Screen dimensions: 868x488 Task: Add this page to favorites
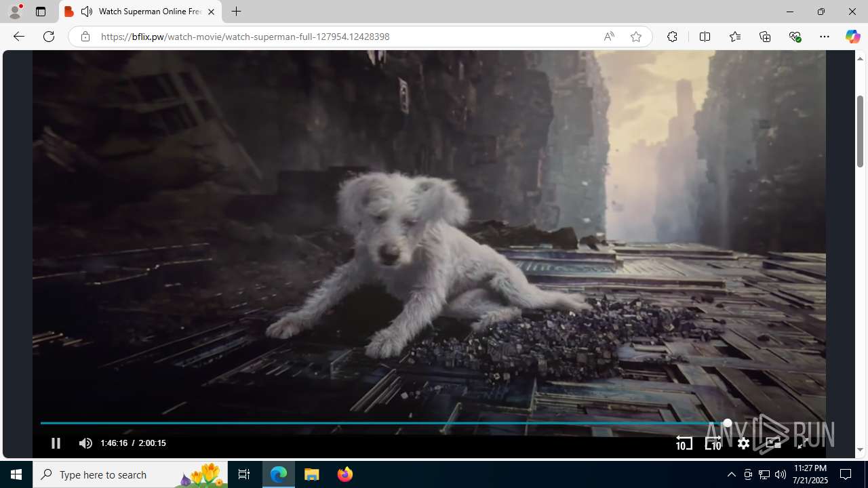point(635,37)
